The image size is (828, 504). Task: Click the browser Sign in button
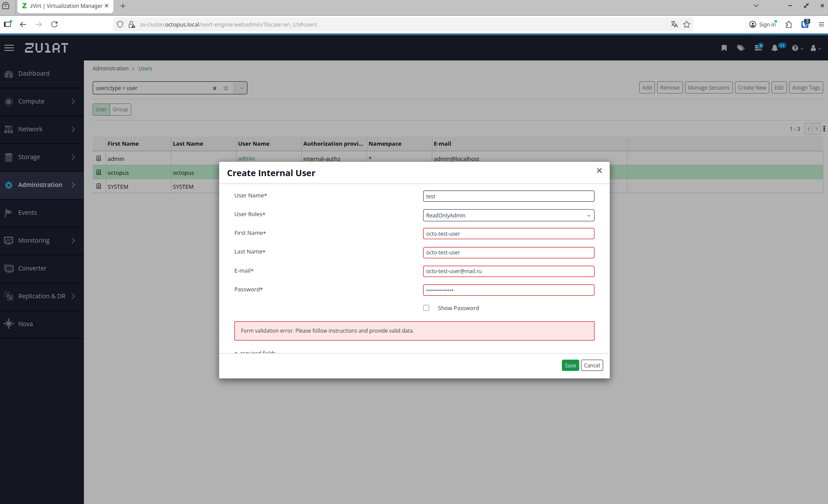point(763,24)
